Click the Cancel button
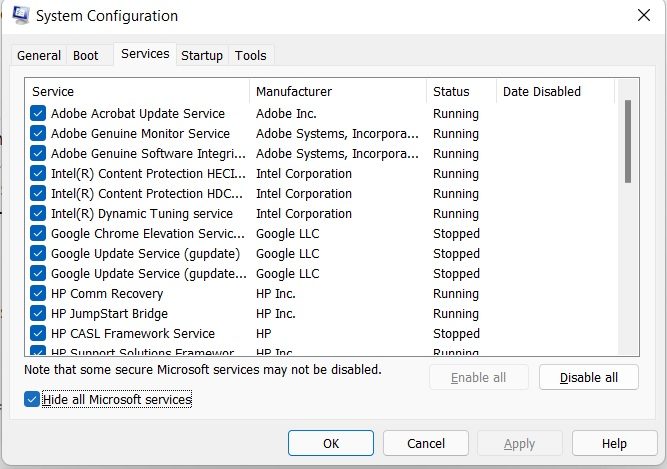Viewport: 667px width, 469px height. (426, 443)
